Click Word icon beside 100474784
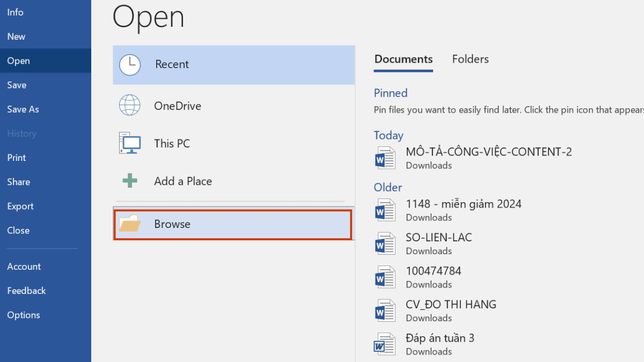Image resolution: width=644 pixels, height=362 pixels. click(385, 277)
